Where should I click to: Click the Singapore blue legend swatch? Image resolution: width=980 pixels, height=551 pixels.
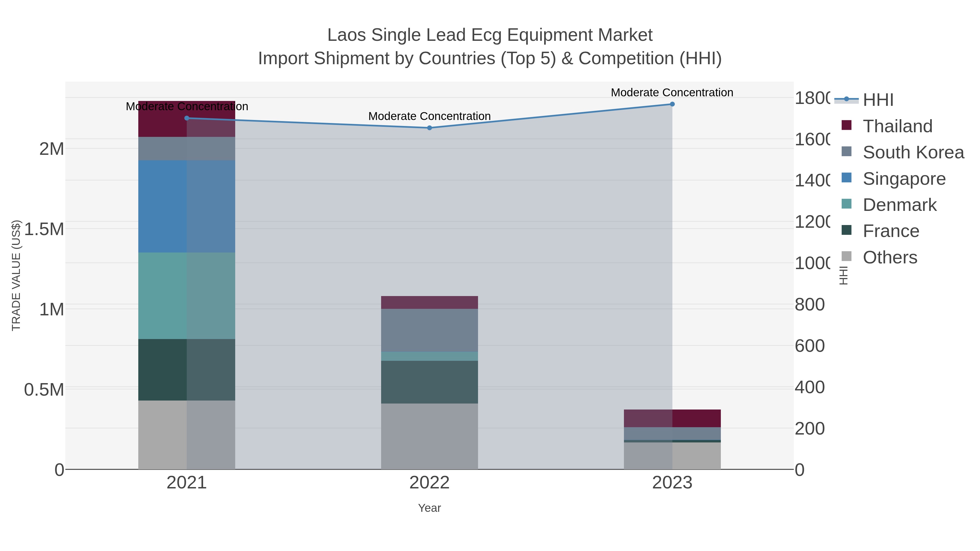(x=846, y=177)
